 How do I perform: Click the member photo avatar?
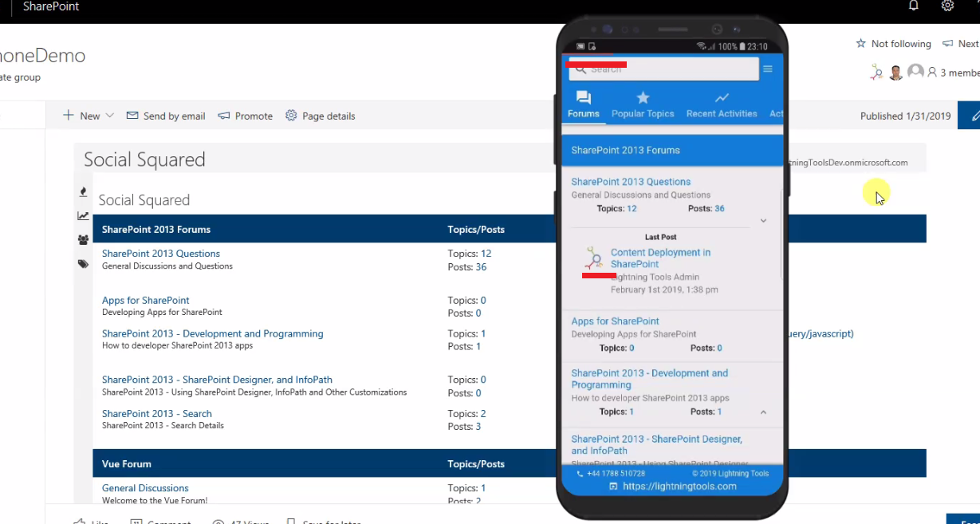point(896,73)
